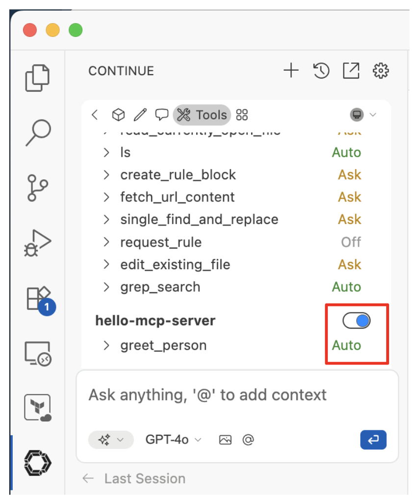Image resolution: width=420 pixels, height=504 pixels.
Task: Expand the greet_person tool details
Action: (x=106, y=345)
